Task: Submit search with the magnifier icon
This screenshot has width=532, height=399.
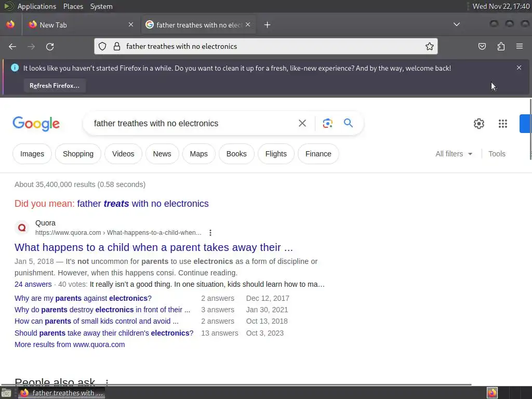Action: 349,123
